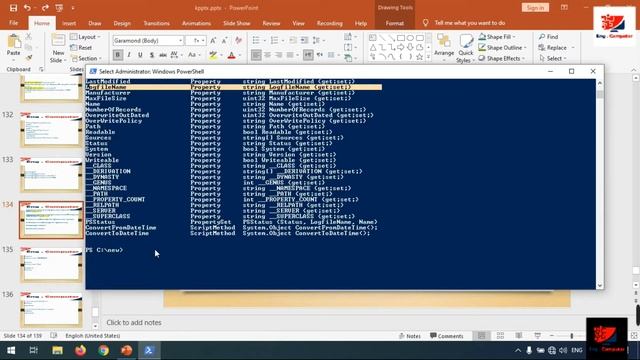Open the Shape Outline dropdown
Image resolution: width=640 pixels, height=360 pixels.
coord(503,48)
